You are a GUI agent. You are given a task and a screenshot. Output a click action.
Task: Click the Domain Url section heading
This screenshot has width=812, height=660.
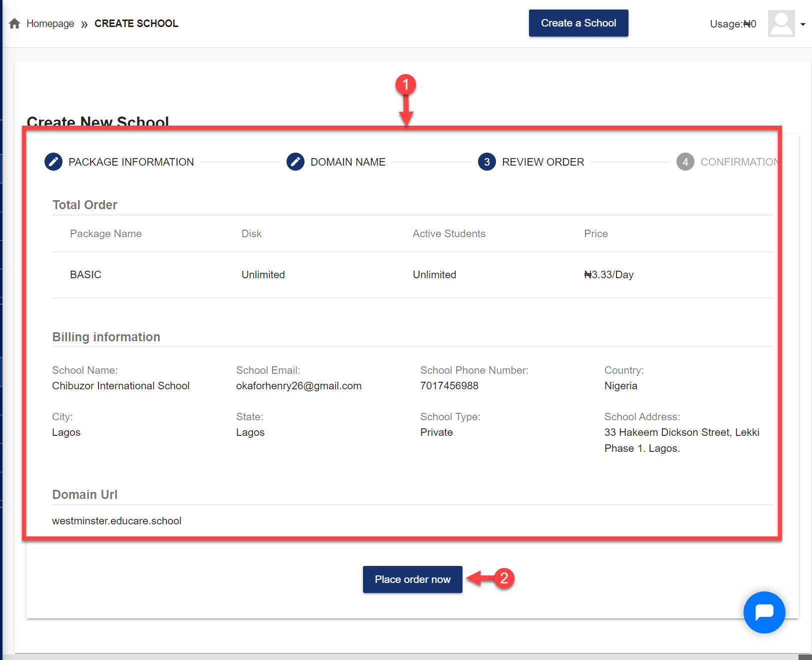tap(84, 494)
